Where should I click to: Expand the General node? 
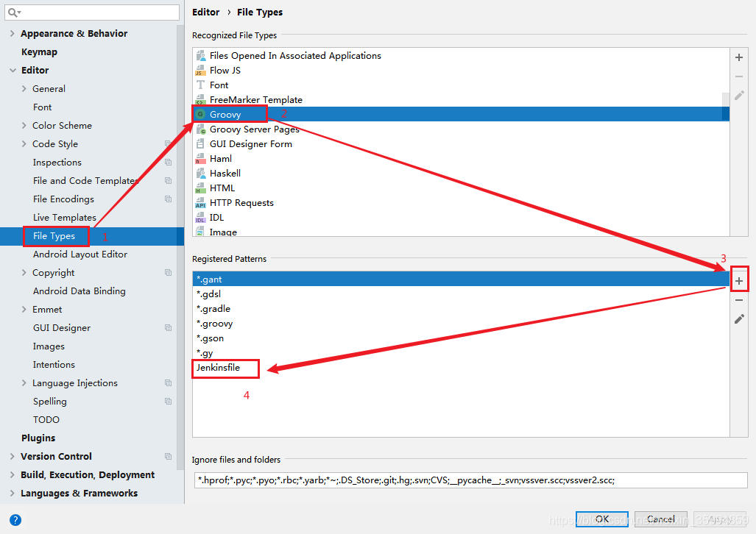(x=24, y=89)
